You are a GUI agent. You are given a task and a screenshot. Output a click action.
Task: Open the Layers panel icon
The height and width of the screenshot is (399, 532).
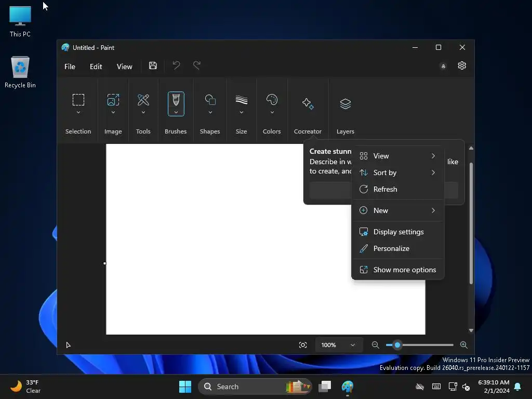point(345,104)
